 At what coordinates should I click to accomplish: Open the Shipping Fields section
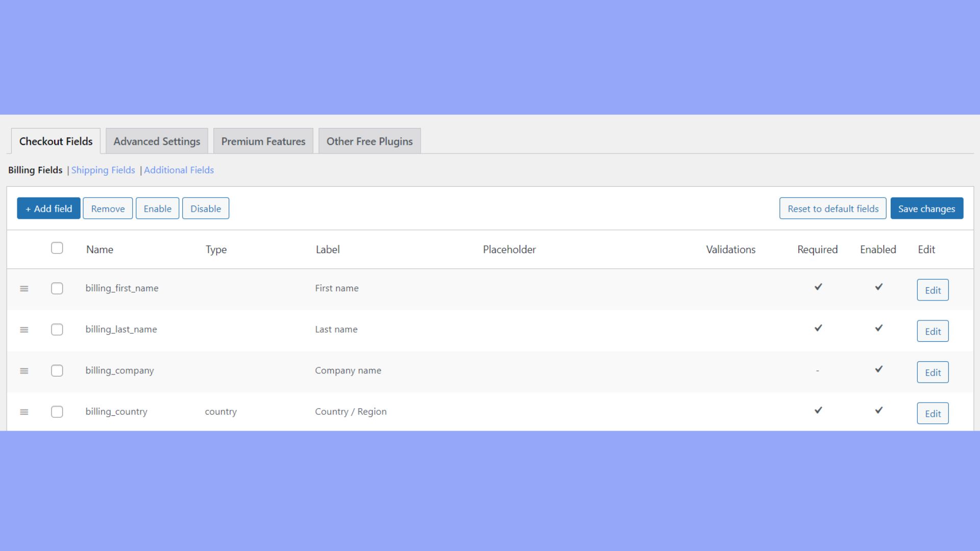point(103,170)
